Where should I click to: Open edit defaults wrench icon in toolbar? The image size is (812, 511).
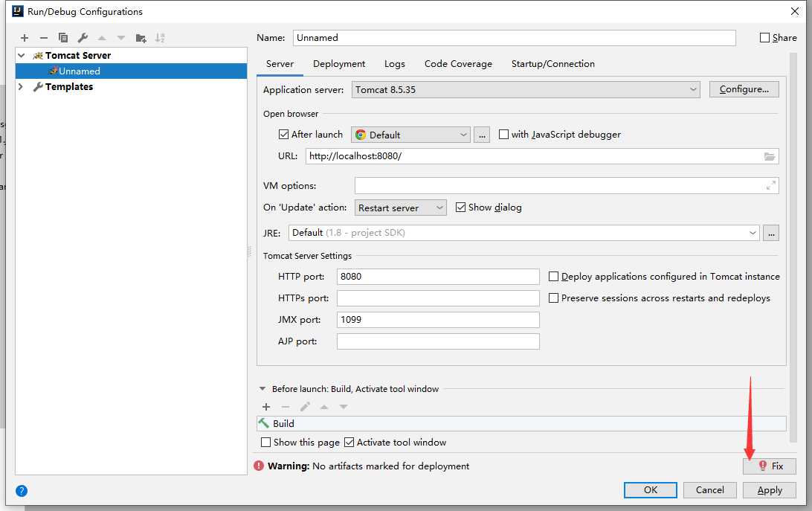point(83,38)
